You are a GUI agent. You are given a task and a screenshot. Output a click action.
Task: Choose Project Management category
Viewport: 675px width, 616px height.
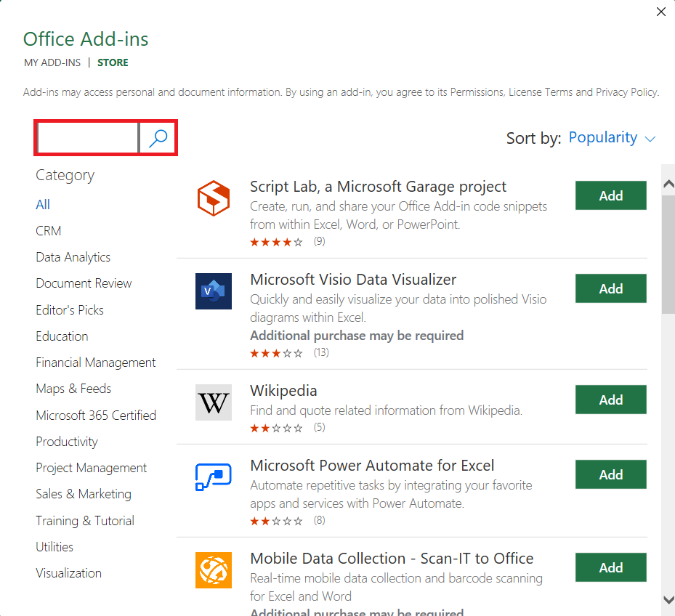(92, 468)
